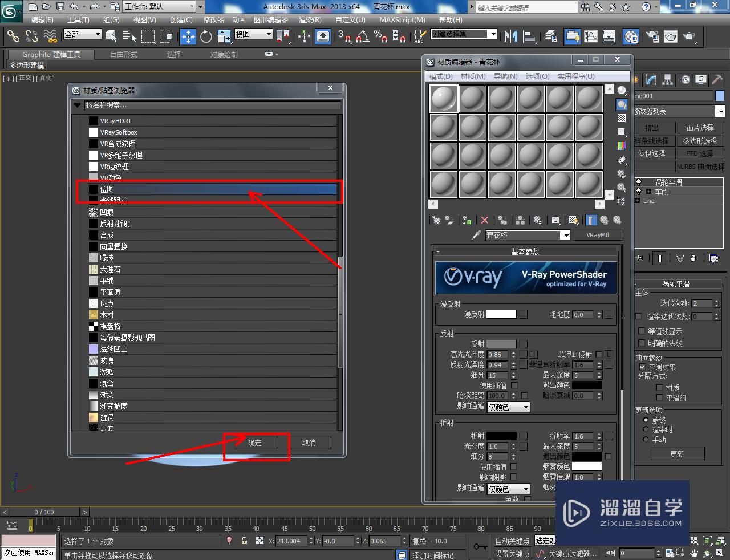Select 始终 update radio option
This screenshot has height=560, width=730.
pos(646,420)
